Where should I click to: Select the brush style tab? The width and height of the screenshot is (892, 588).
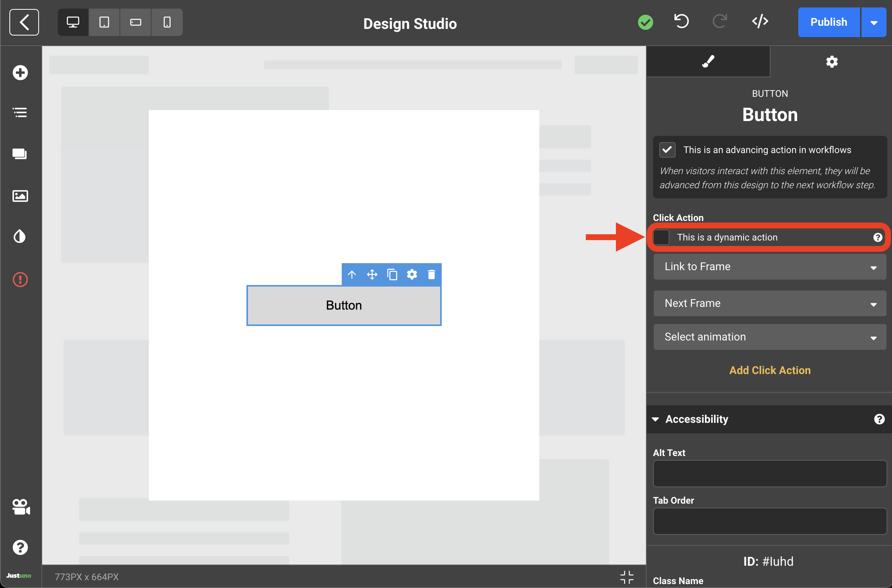tap(708, 62)
